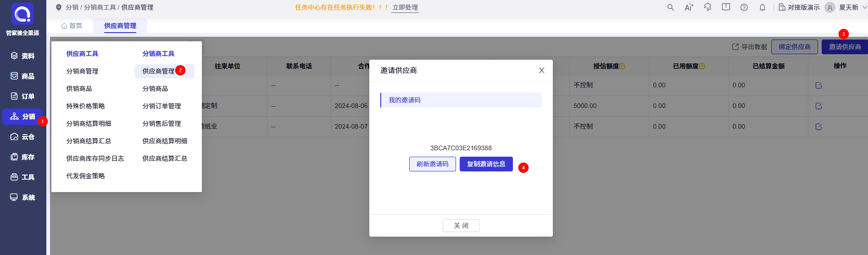Click the 导出数据 button
Screen dimensions: 868x255
750,47
